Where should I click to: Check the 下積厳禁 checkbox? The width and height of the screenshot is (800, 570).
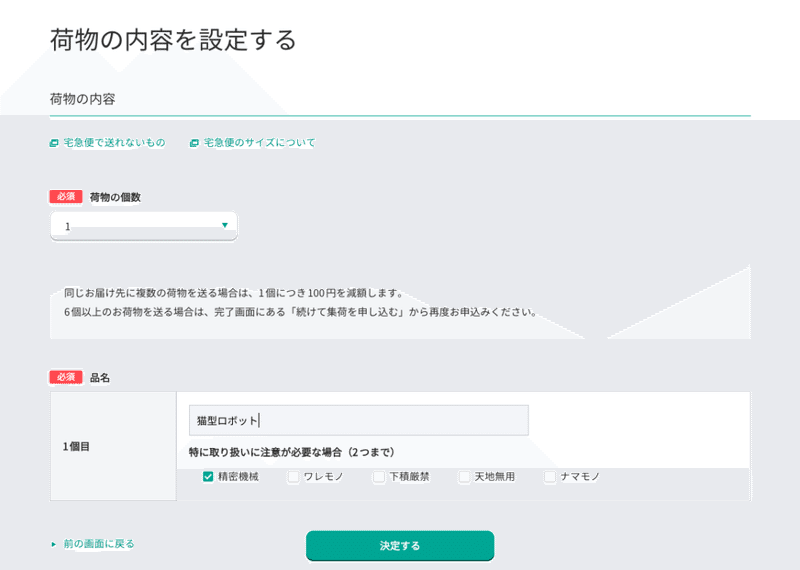[x=379, y=477]
